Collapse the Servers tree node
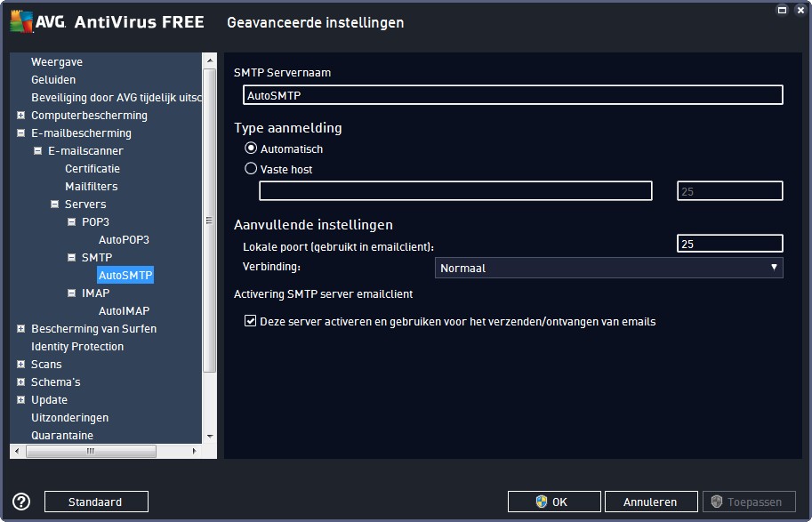The height and width of the screenshot is (522, 812). [x=54, y=204]
